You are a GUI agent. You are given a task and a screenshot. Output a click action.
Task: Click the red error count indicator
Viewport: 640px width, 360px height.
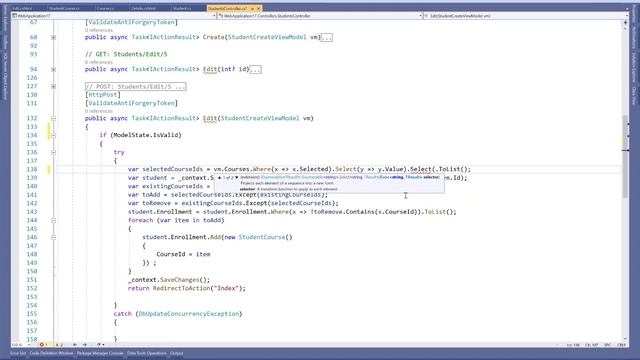pos(44,345)
